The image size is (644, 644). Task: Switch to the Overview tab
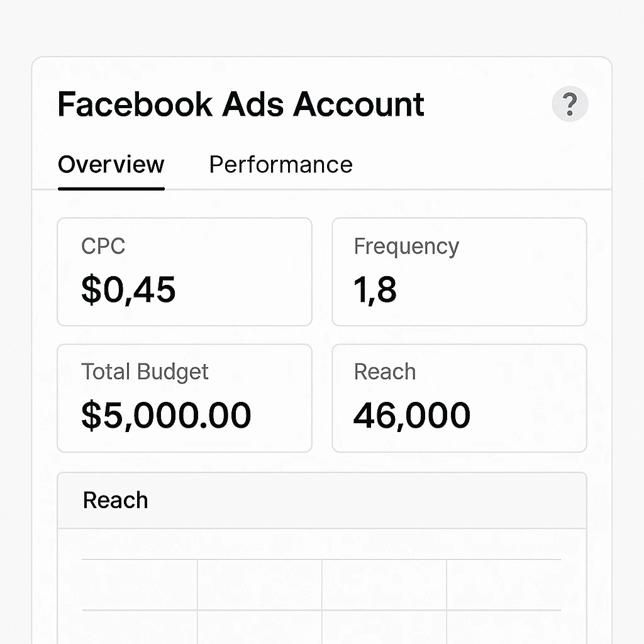[111, 165]
